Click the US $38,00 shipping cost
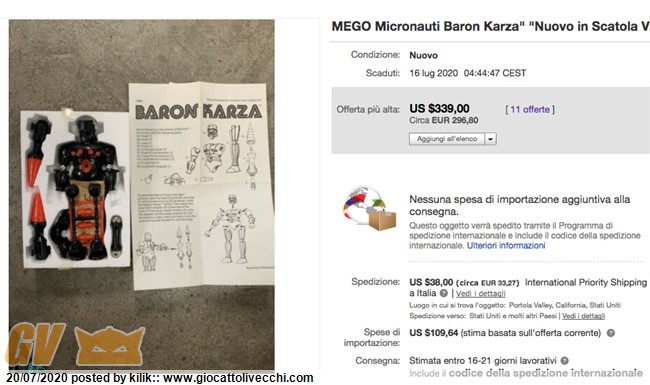The width and height of the screenshot is (650, 385). point(431,283)
